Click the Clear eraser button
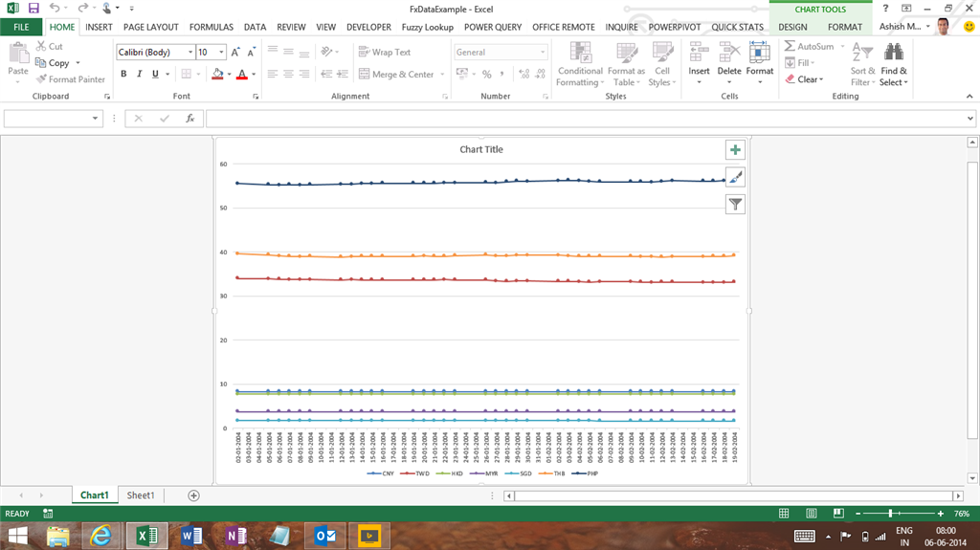980x550 pixels. (x=804, y=79)
